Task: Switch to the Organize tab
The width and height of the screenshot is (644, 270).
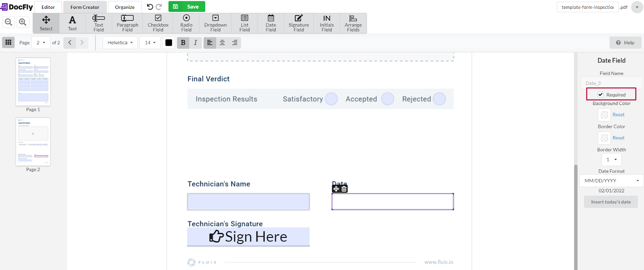Action: tap(125, 7)
